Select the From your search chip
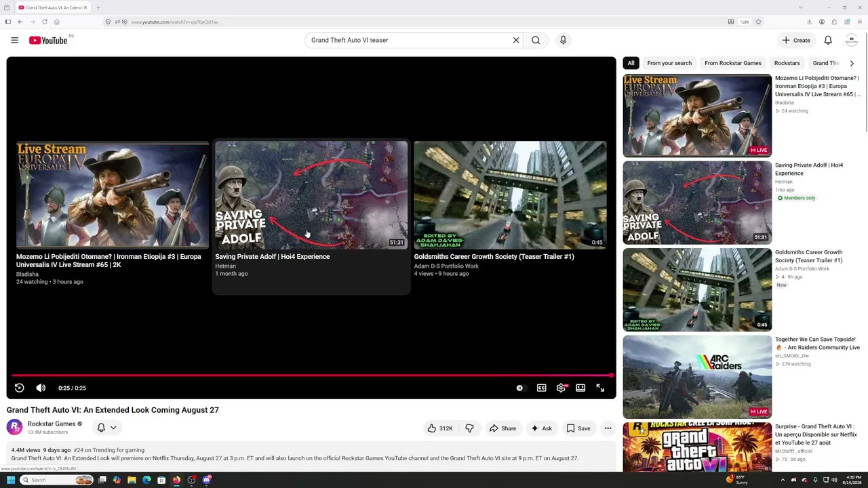 [x=669, y=63]
